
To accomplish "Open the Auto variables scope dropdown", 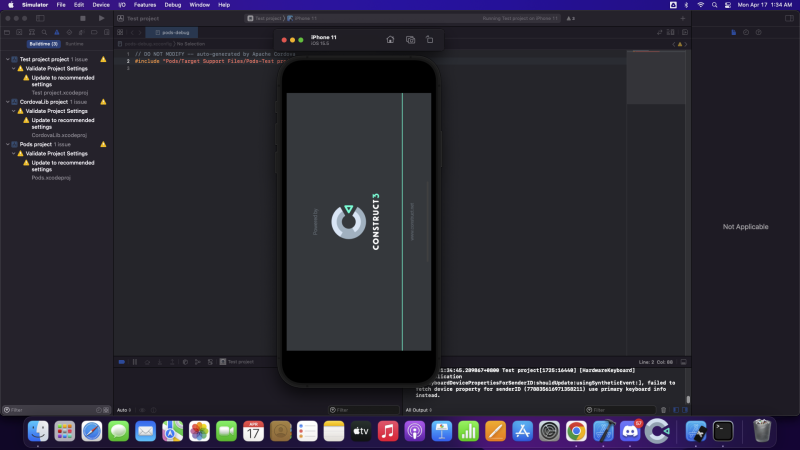I will 124,410.
